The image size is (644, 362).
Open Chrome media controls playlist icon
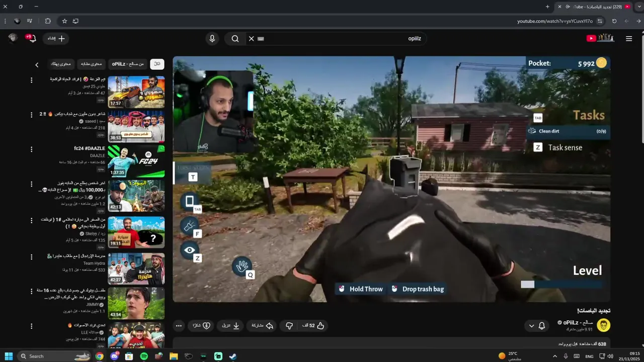point(30,21)
